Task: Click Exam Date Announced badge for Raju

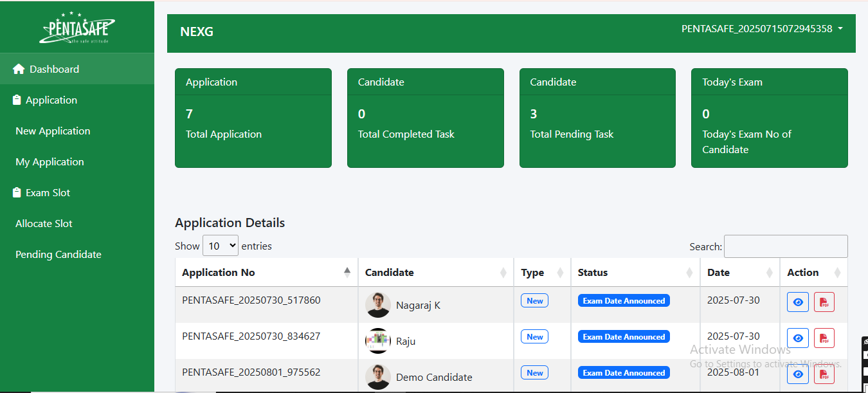Action: [x=624, y=337]
